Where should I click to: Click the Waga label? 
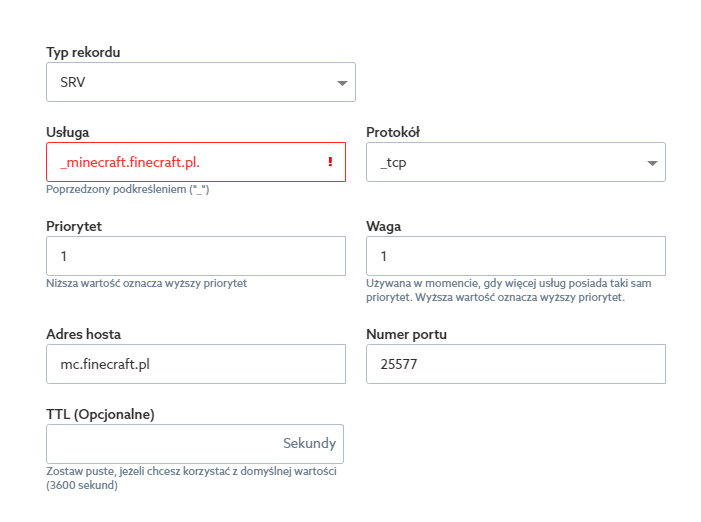[384, 226]
